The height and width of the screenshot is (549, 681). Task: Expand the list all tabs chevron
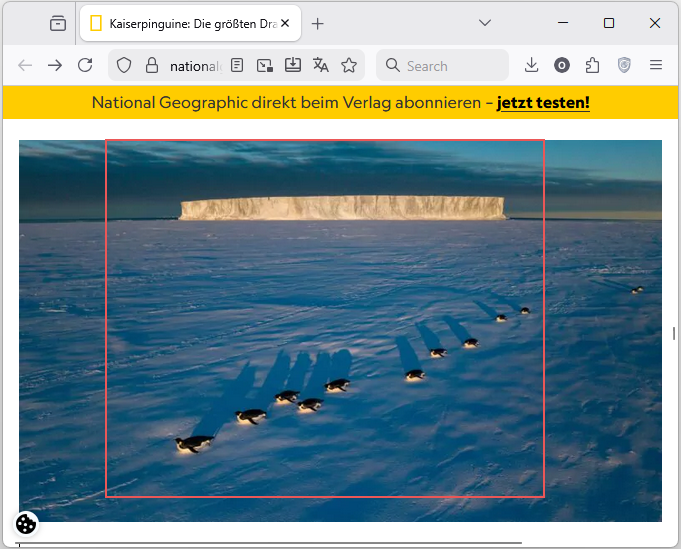[485, 22]
